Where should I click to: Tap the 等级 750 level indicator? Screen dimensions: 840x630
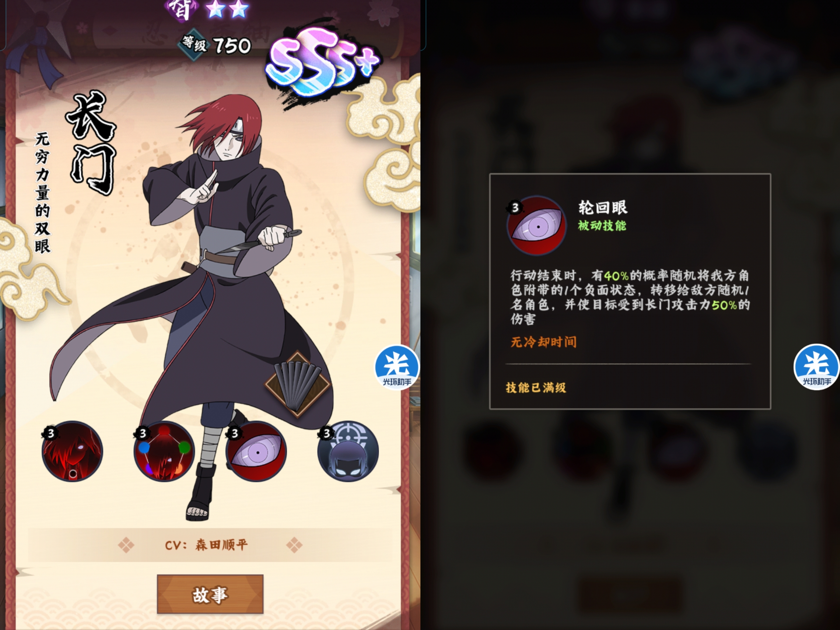pos(216,45)
